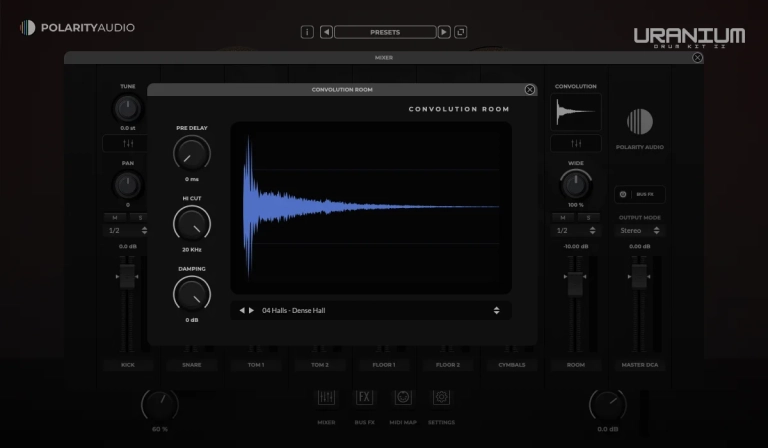Click the impulse response waveform display
This screenshot has width=768, height=448.
371,208
